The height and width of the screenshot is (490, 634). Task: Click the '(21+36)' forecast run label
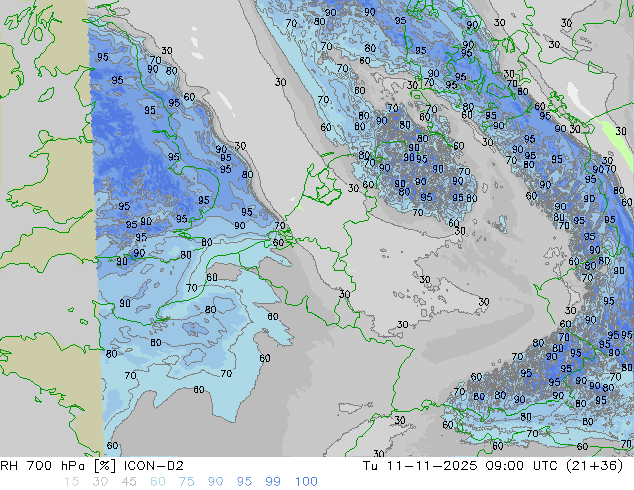pos(595,466)
